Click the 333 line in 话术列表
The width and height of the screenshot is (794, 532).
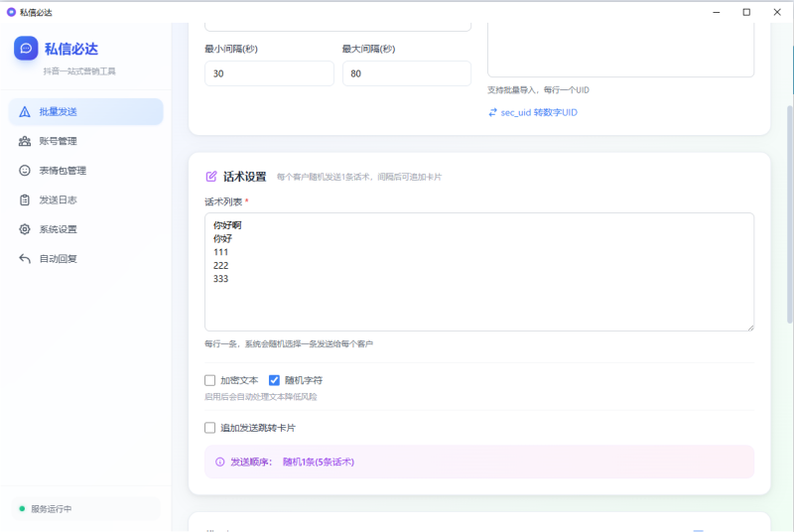click(x=220, y=278)
